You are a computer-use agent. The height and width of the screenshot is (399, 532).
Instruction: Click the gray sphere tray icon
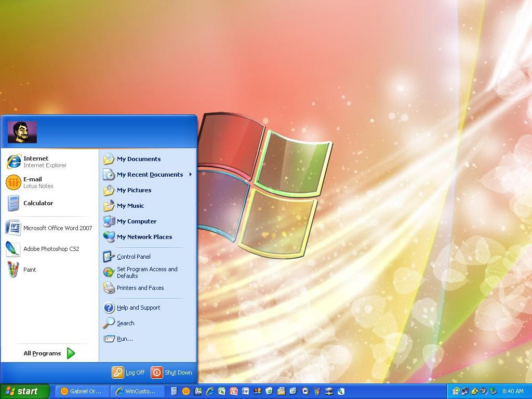pos(484,391)
